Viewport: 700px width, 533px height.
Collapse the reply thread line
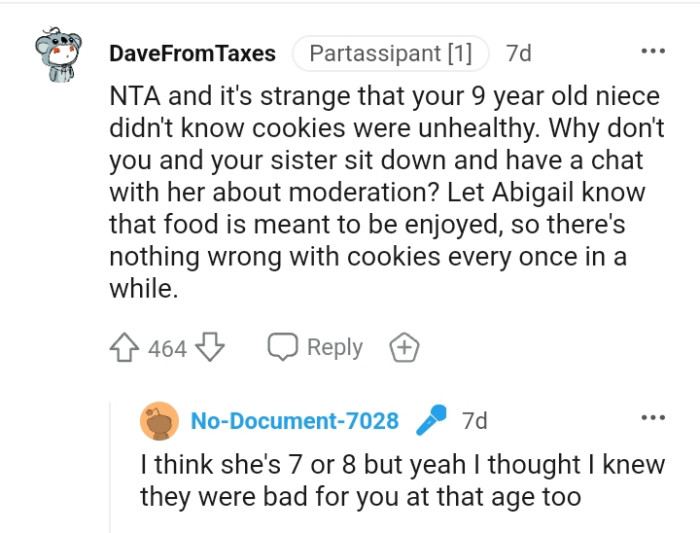[110, 460]
